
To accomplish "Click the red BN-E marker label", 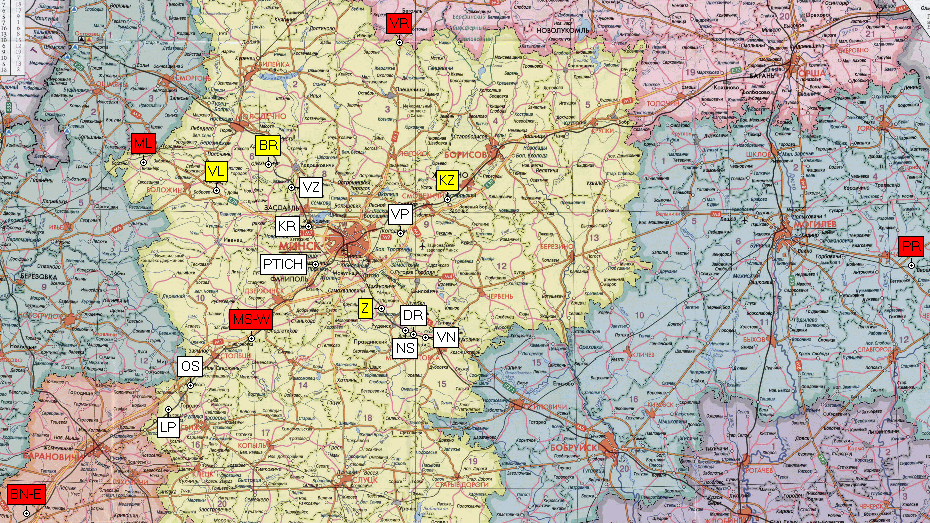I will pos(26,494).
